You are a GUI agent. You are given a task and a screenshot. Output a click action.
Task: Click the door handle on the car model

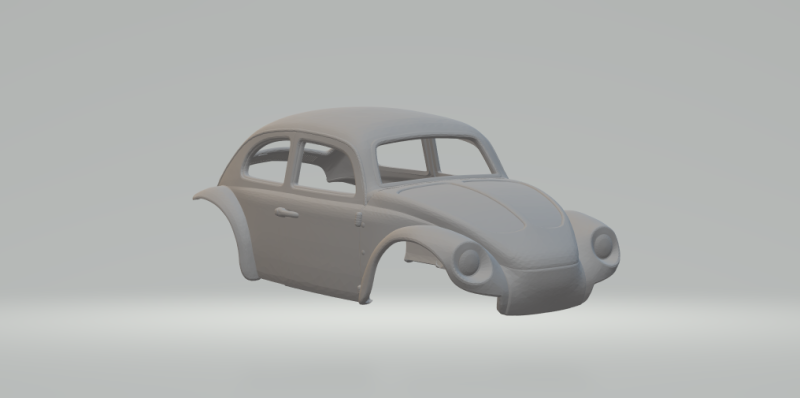point(286,213)
